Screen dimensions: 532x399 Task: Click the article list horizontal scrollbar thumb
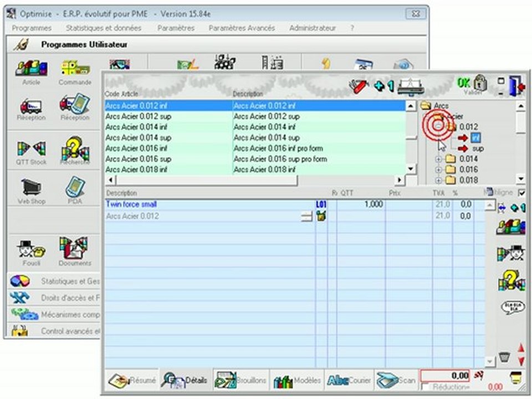(207, 180)
